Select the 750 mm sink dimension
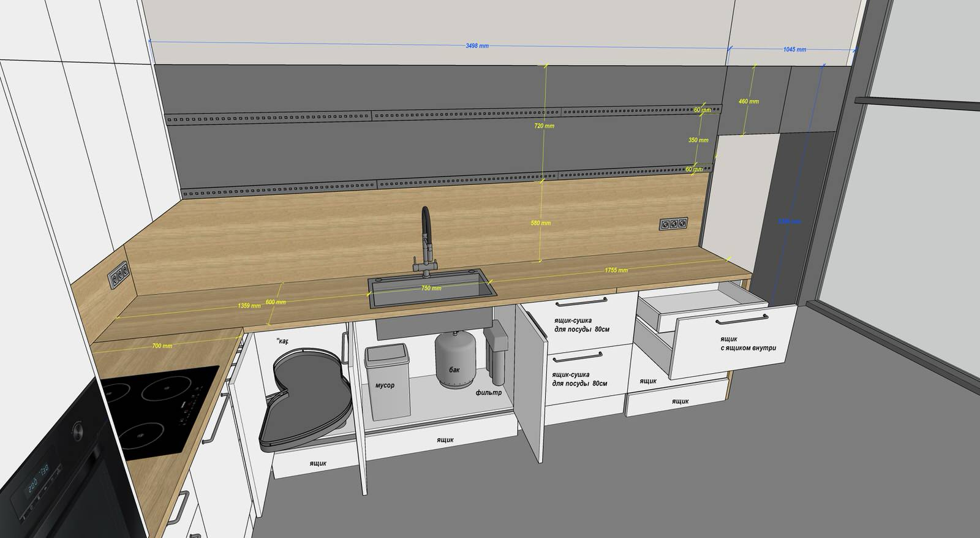The height and width of the screenshot is (538, 980). coord(431,288)
